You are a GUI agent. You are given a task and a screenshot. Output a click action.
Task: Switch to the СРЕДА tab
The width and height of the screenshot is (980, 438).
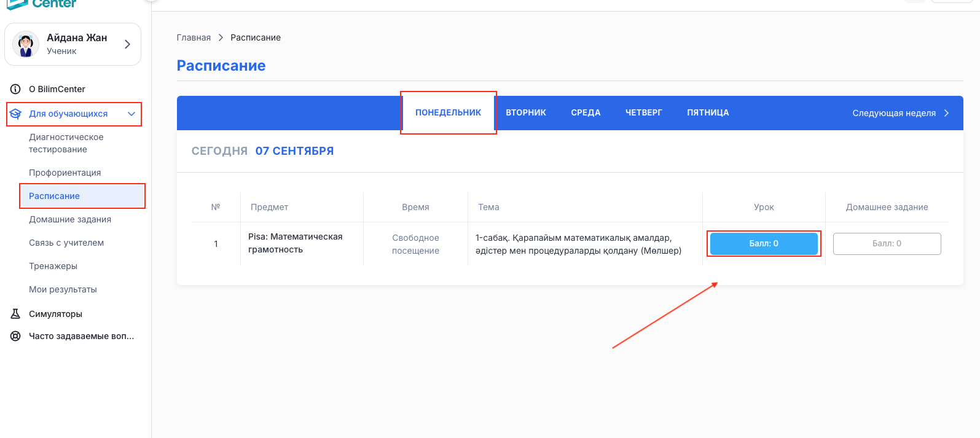[x=586, y=113]
